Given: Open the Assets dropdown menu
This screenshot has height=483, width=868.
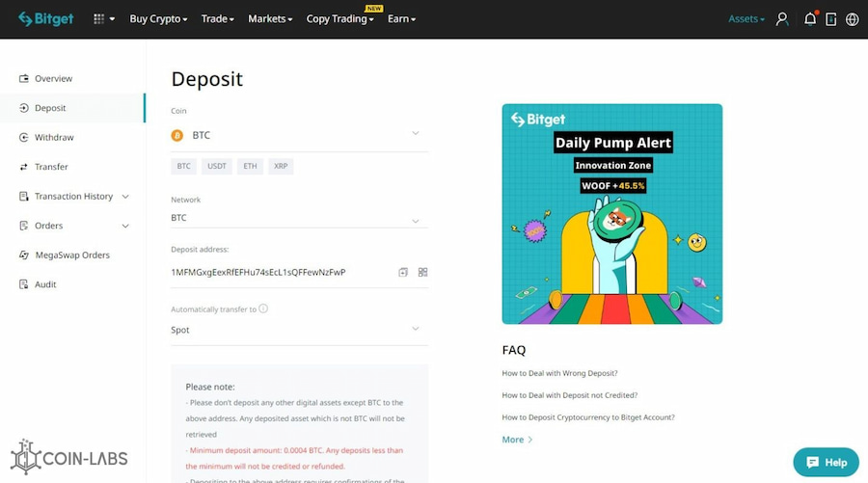Looking at the screenshot, I should point(746,19).
